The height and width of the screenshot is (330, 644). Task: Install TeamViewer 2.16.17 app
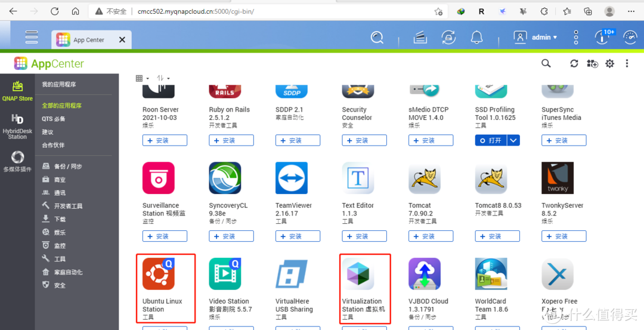pos(298,236)
